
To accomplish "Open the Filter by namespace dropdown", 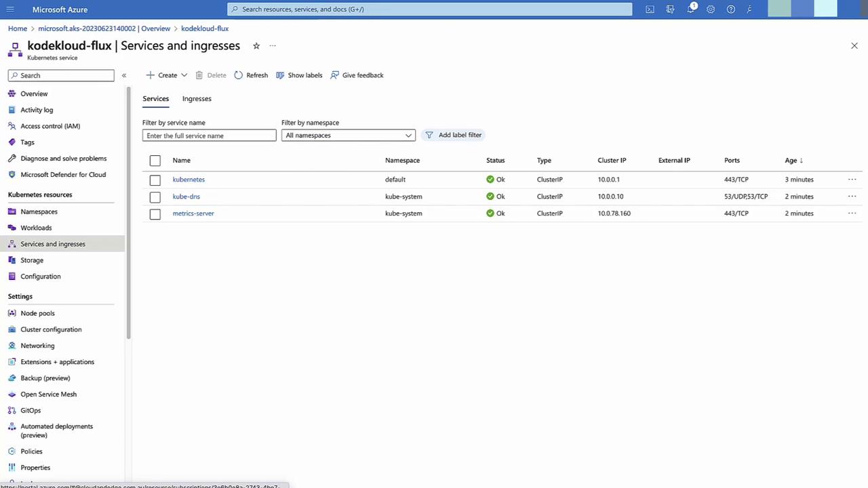I will click(x=348, y=136).
